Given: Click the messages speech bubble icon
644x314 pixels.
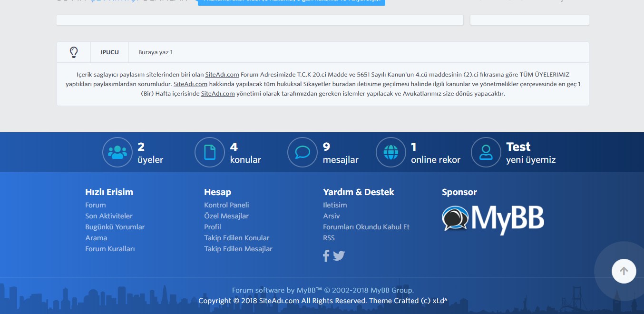Looking at the screenshot, I should tap(302, 152).
